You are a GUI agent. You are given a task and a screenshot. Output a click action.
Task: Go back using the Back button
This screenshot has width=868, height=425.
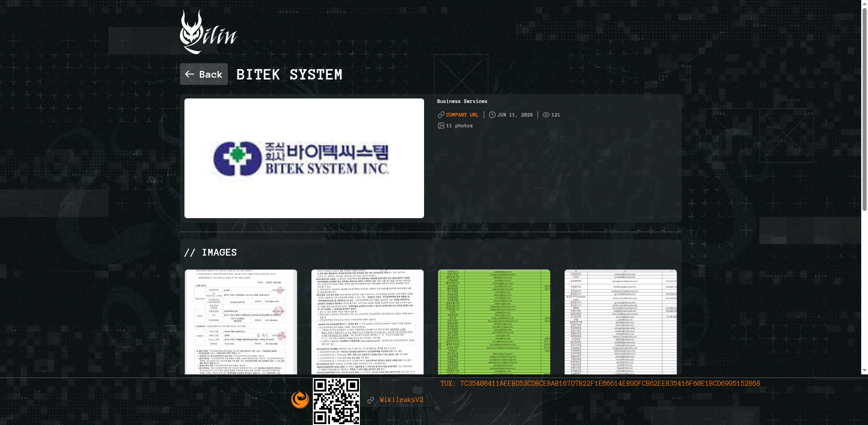(204, 74)
